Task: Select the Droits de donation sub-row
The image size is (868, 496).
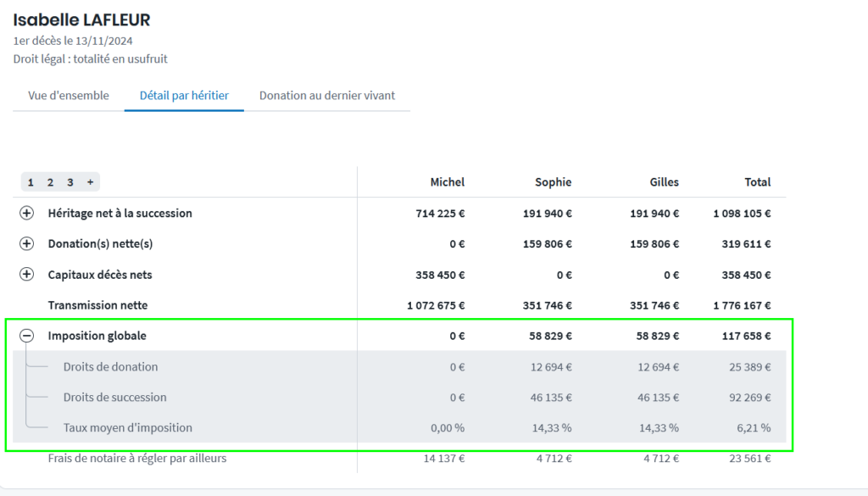Action: [110, 367]
